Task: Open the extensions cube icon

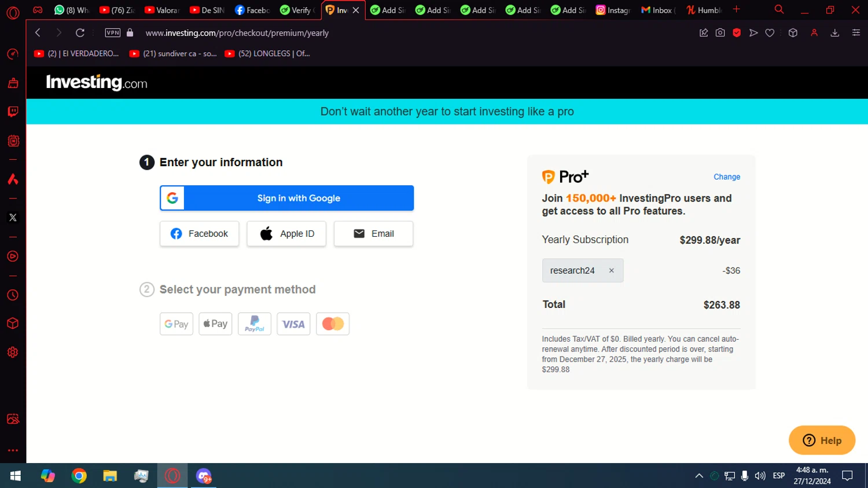Action: (793, 33)
